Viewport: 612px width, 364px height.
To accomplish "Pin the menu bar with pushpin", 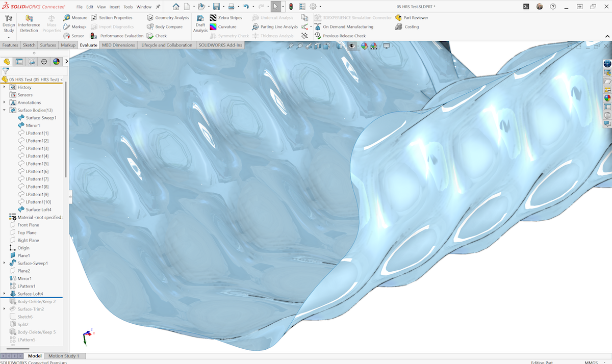I will [x=158, y=7].
